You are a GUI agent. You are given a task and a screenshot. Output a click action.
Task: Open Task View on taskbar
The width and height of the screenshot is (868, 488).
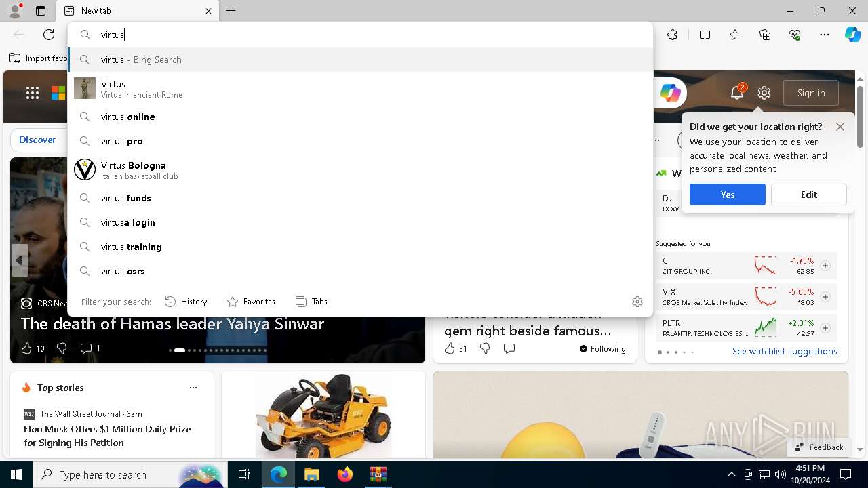[x=244, y=474]
